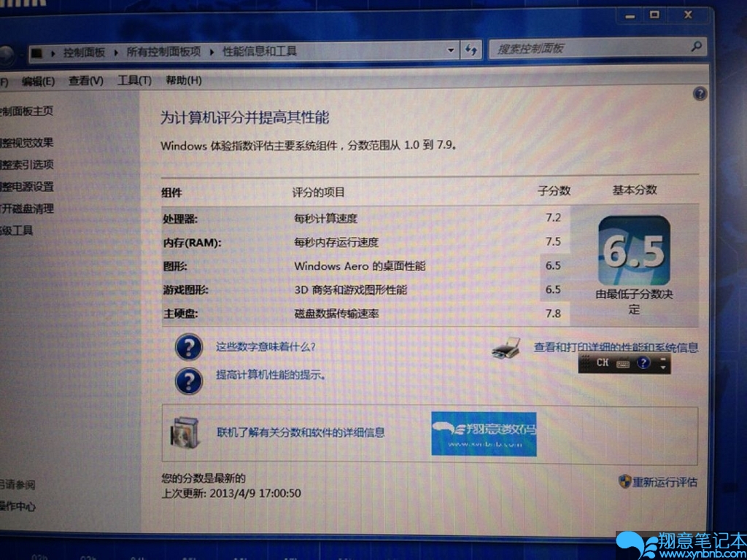
Task: Click question mark icon beside 这些数字意味着什么
Action: point(189,346)
